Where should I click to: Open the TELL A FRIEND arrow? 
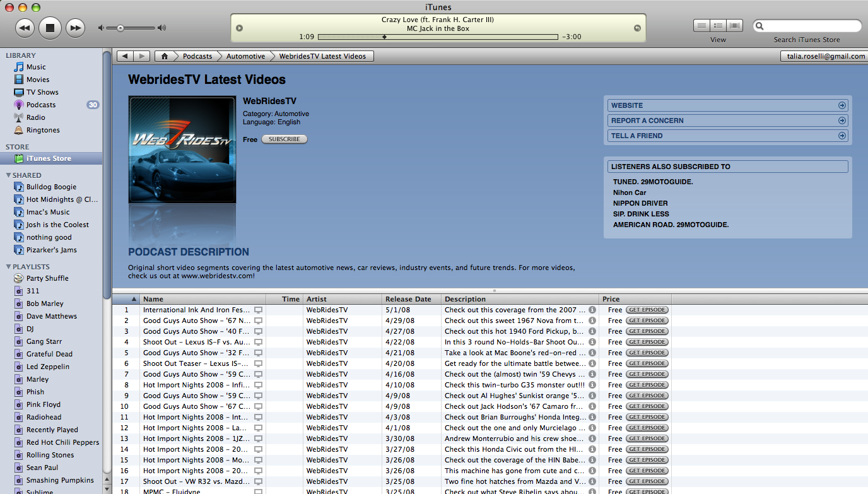pyautogui.click(x=842, y=136)
